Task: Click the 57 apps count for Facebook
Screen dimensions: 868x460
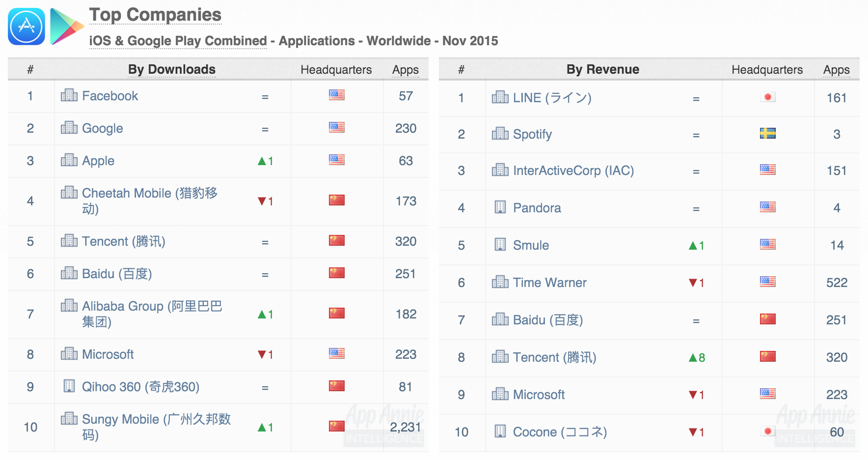Action: (x=406, y=96)
